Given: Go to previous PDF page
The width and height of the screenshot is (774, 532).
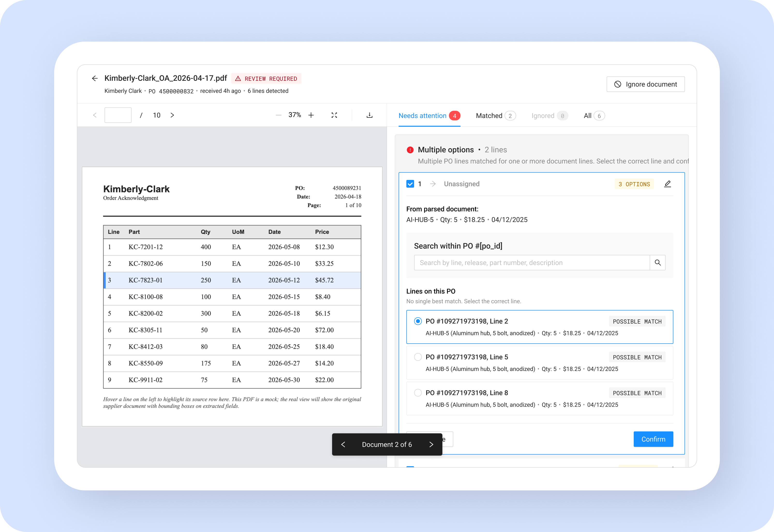Looking at the screenshot, I should pos(95,115).
